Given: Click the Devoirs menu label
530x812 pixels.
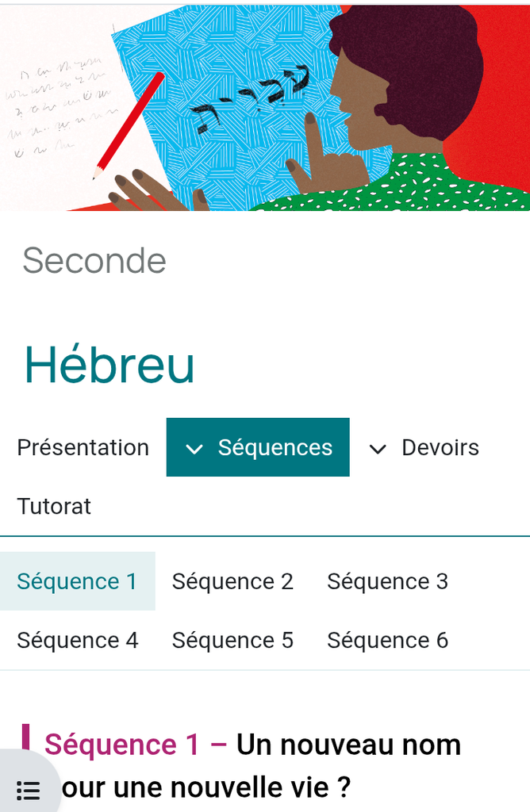Looking at the screenshot, I should point(440,447).
